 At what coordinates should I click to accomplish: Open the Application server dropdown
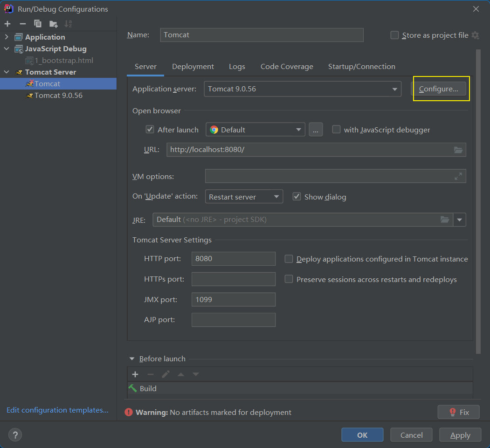[x=303, y=89]
